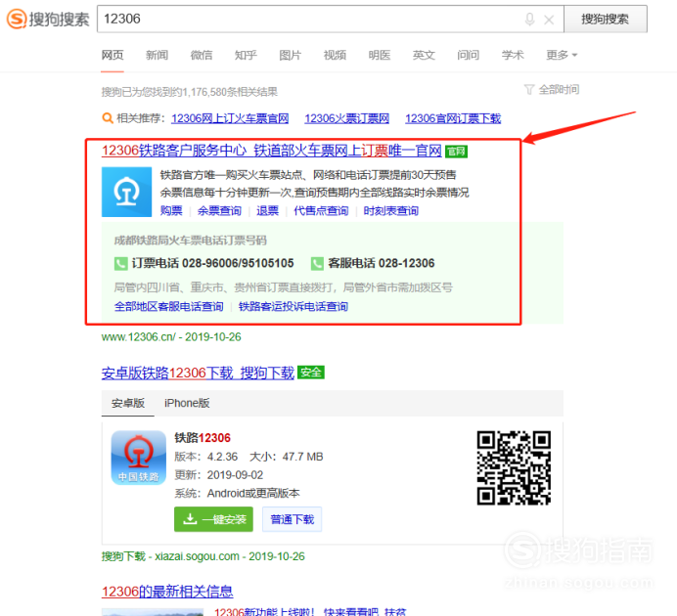Open the 购票 sublink

pos(171,211)
